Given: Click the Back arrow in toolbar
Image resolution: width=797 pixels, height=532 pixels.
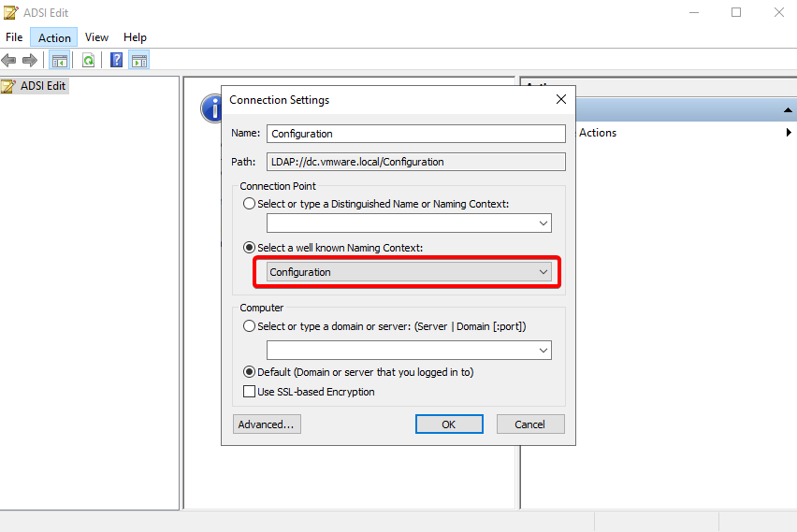Looking at the screenshot, I should [x=9, y=61].
